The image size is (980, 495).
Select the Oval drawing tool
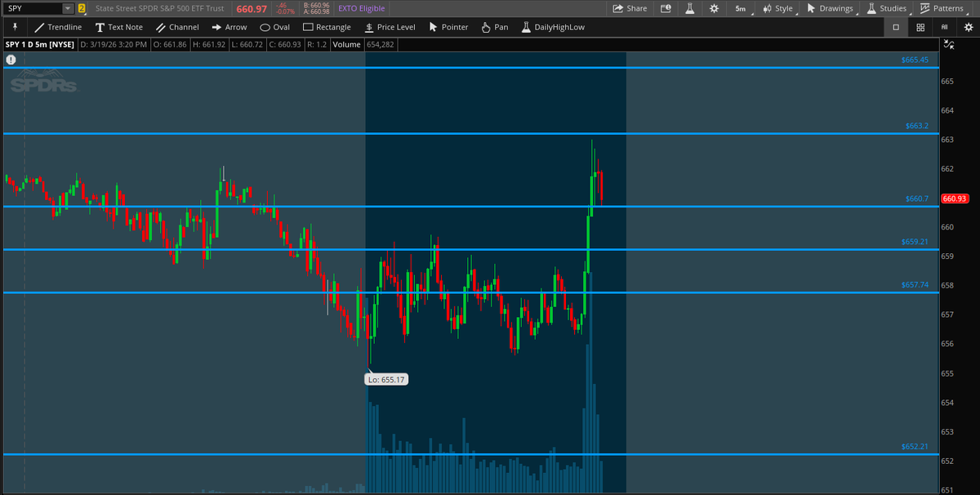(x=275, y=26)
